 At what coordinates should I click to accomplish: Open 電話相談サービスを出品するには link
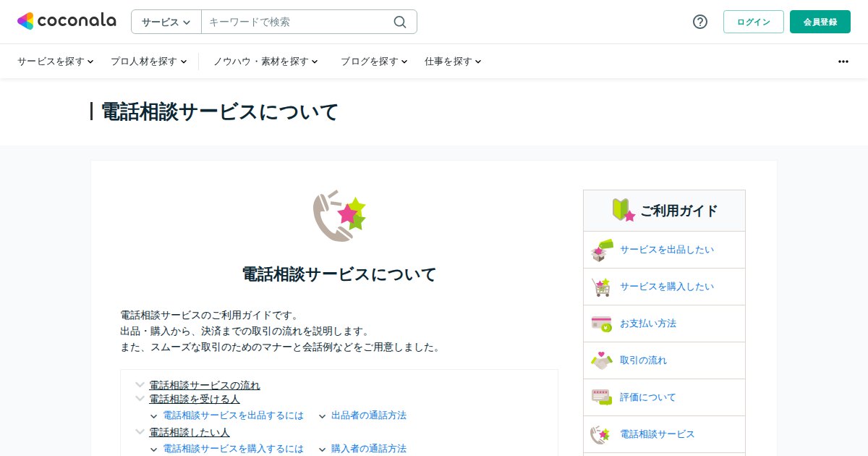tap(233, 415)
